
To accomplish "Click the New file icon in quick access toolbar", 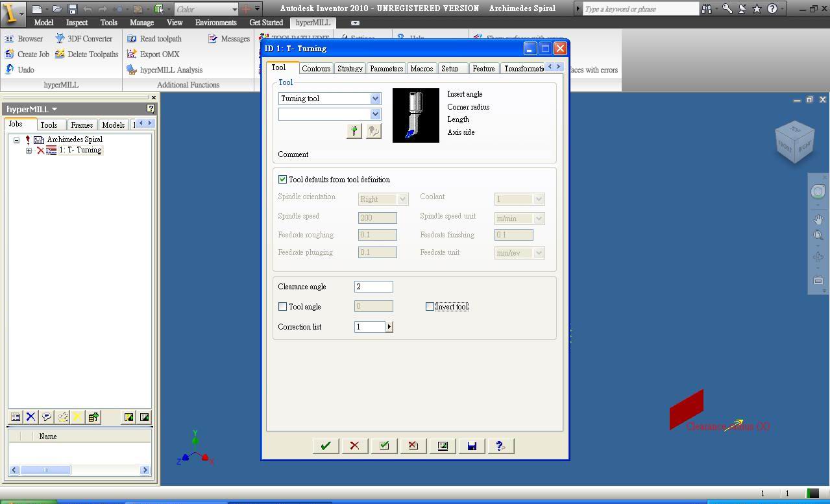I will pos(38,9).
